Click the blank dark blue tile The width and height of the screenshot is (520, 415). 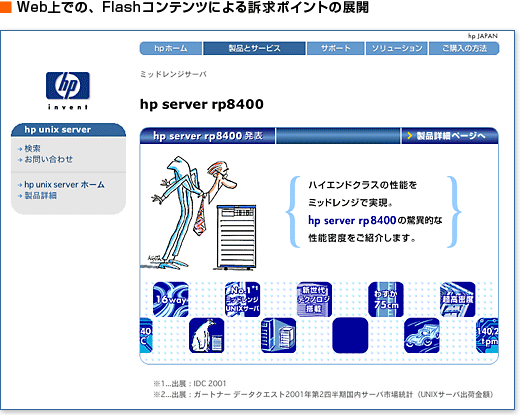[x=350, y=335]
